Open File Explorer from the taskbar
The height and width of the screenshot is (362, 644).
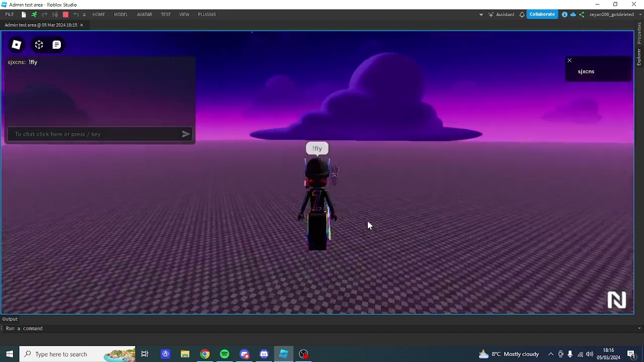point(185,354)
